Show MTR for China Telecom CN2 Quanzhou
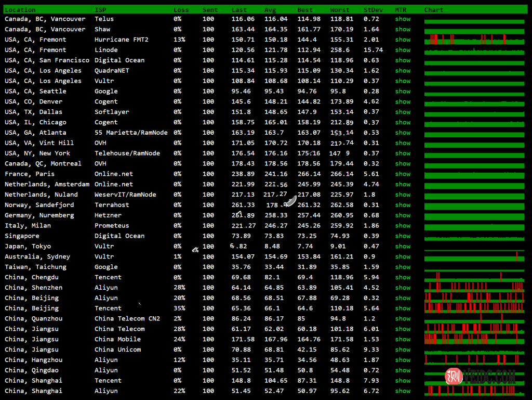532x400 pixels. click(x=403, y=318)
